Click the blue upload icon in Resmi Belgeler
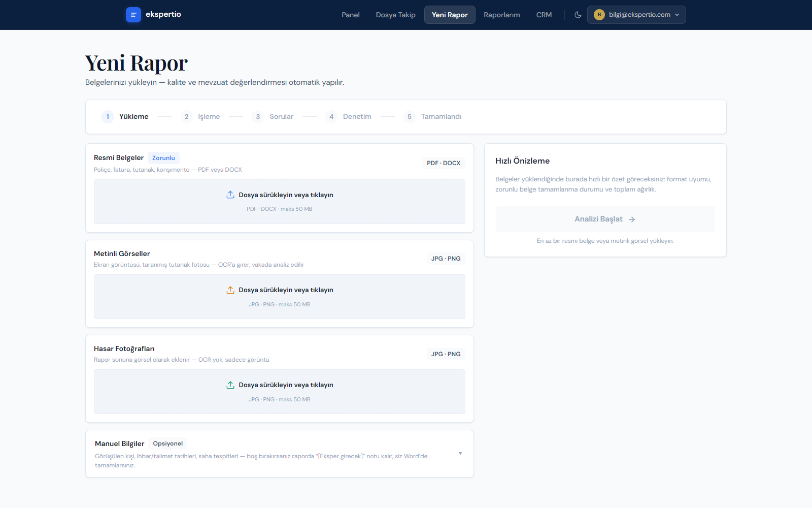This screenshot has width=812, height=508. [230, 195]
